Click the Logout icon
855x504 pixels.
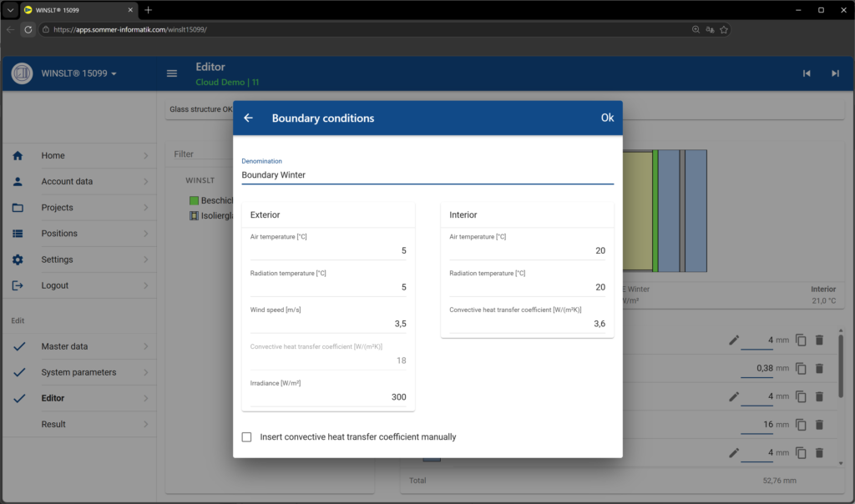(x=18, y=285)
